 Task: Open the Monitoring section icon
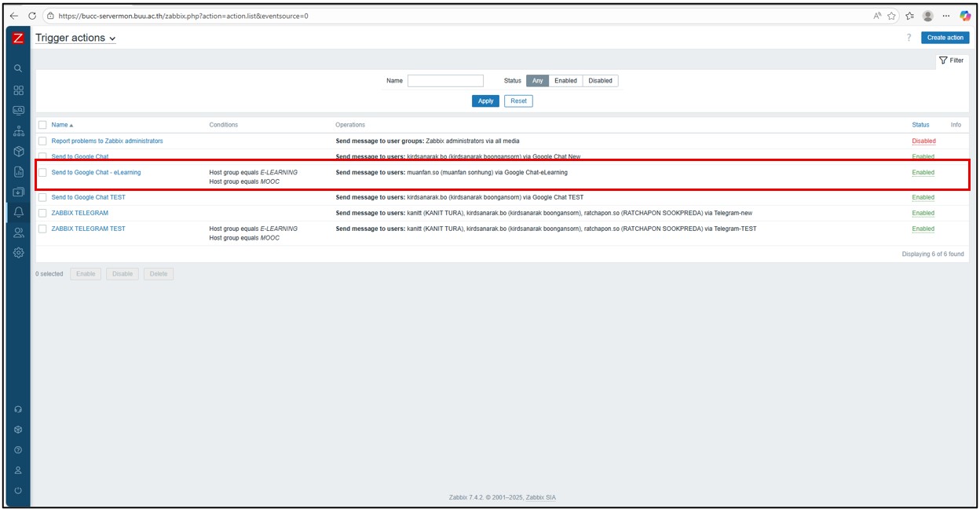pos(18,110)
